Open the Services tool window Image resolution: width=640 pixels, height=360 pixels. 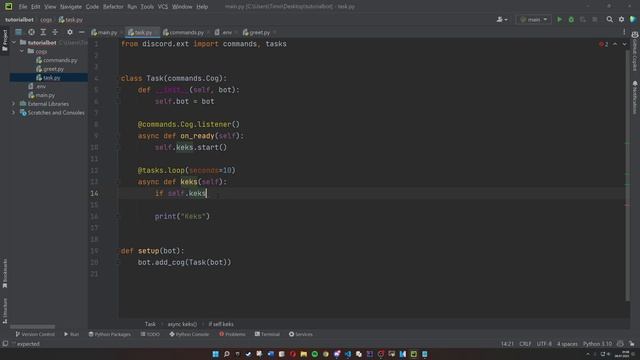click(x=300, y=334)
